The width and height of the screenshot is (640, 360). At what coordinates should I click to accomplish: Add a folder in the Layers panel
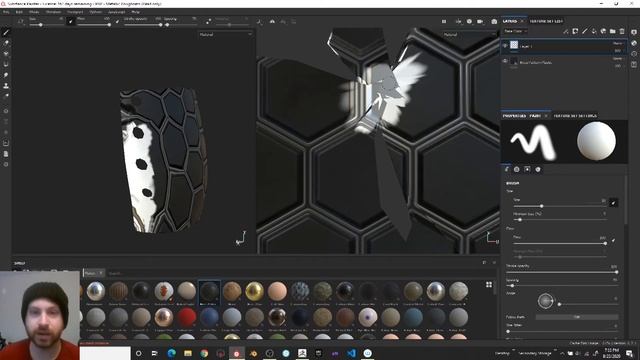tap(613, 31)
